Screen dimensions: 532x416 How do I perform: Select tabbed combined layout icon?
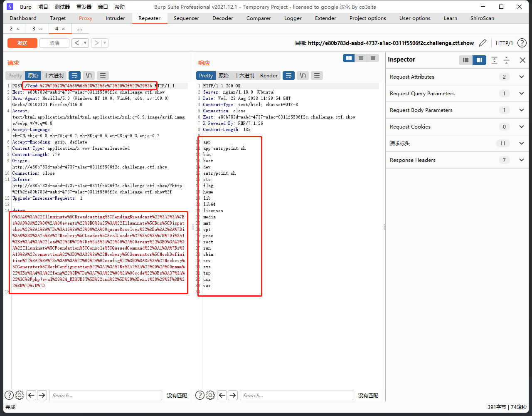point(373,58)
